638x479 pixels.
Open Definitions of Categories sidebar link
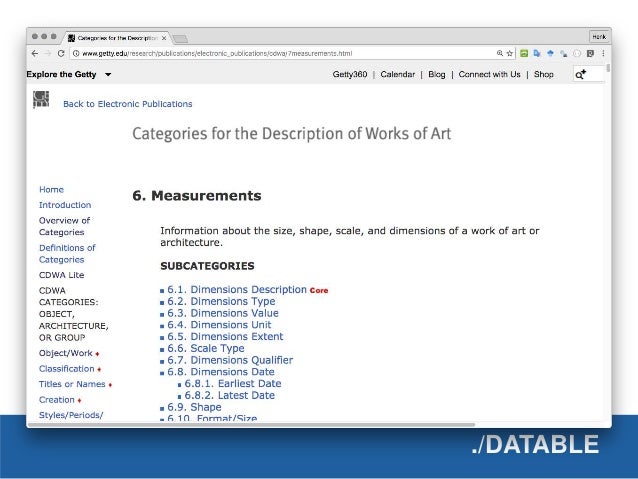[67, 254]
